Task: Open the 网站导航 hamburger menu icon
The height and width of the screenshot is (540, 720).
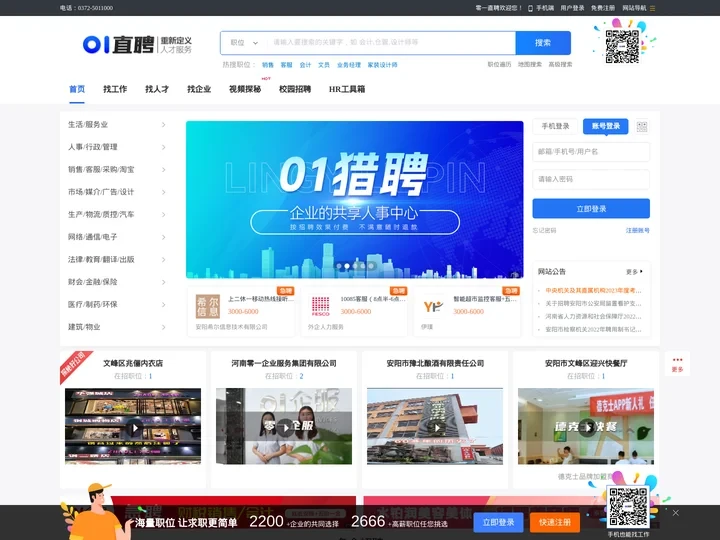Action: point(652,8)
